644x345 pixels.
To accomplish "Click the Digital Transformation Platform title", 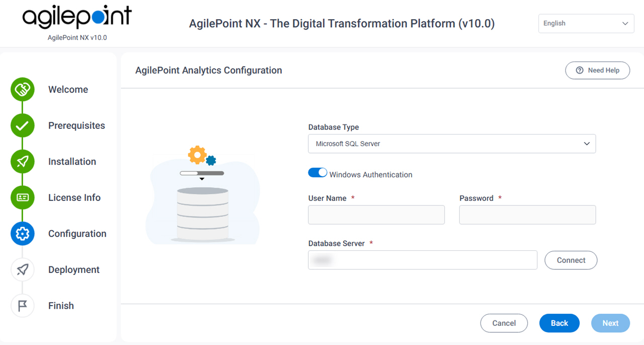I will tap(342, 24).
